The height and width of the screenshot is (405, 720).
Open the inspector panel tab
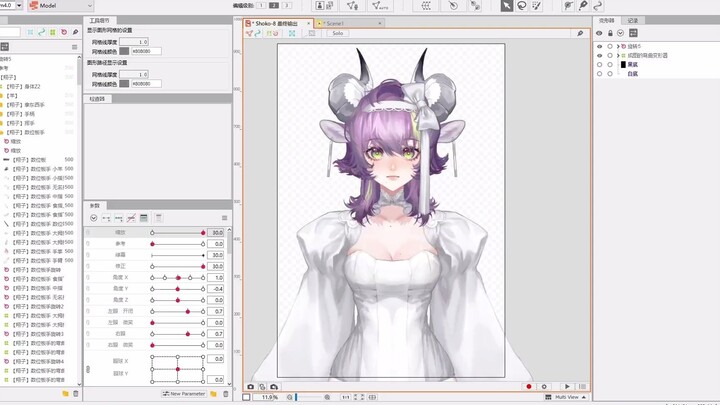coord(97,99)
